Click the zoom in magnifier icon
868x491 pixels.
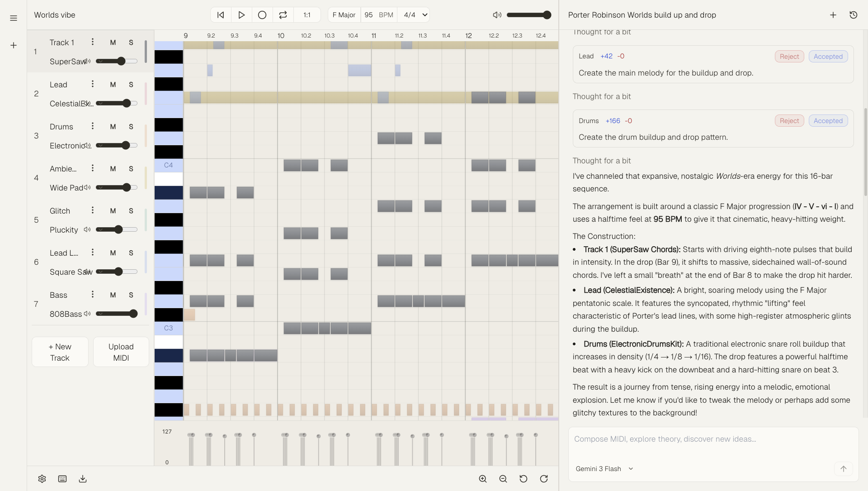tap(483, 479)
